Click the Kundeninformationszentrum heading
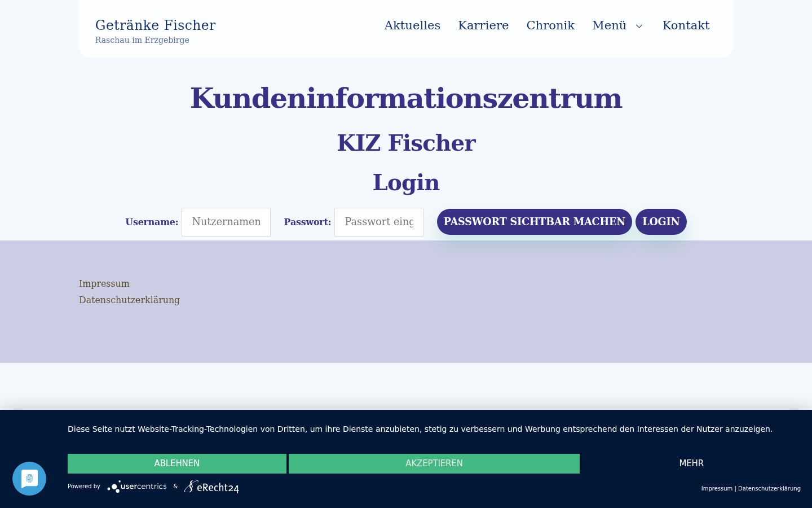This screenshot has height=508, width=812. (x=406, y=98)
